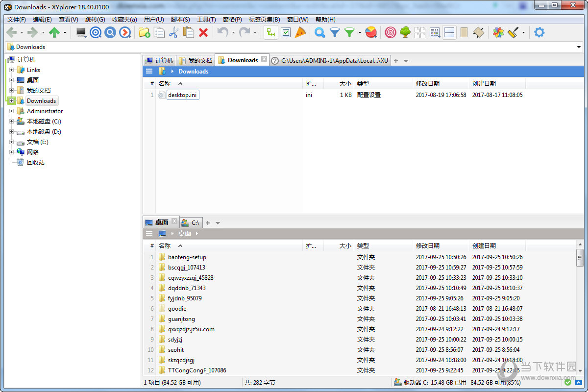Open the blue target Hotlist icon
This screenshot has width=588, height=392.
pos(96,33)
